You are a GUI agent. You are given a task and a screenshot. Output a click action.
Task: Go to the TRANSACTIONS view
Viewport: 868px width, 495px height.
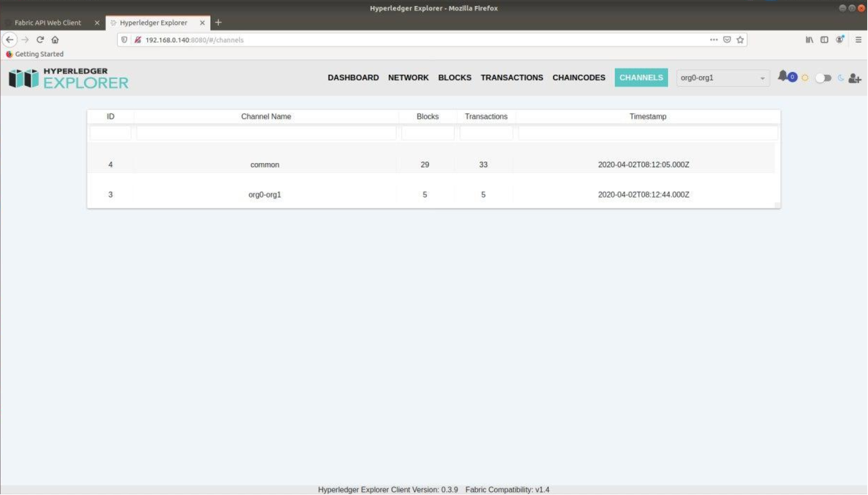pyautogui.click(x=512, y=78)
